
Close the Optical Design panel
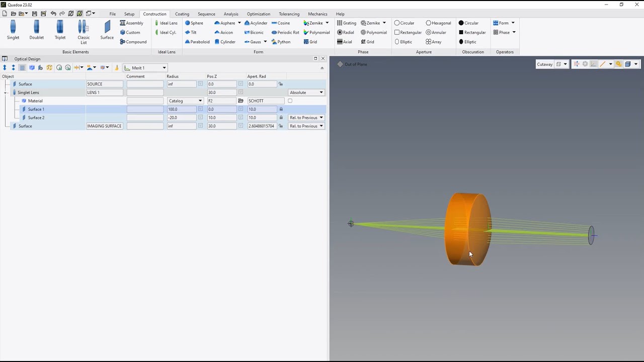(x=323, y=59)
